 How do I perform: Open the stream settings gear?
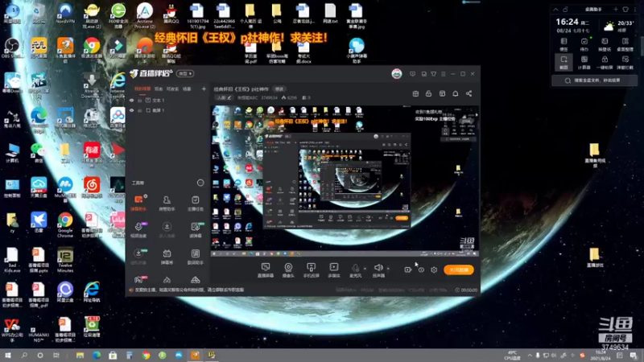434,269
